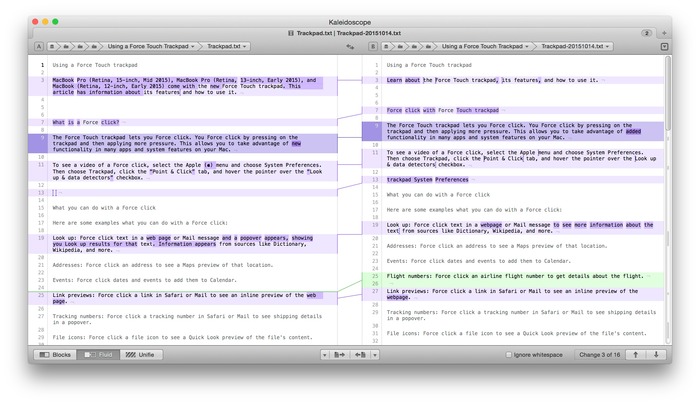700x404 pixels.
Task: Open left 'Using a Force Touch Trackpad' folder dropdown
Action: tap(151, 46)
